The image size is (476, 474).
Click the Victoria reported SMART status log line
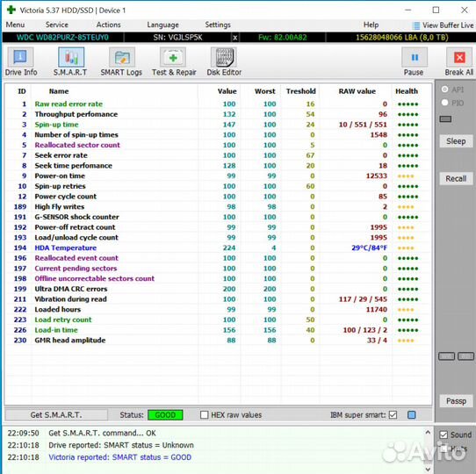pyautogui.click(x=120, y=457)
